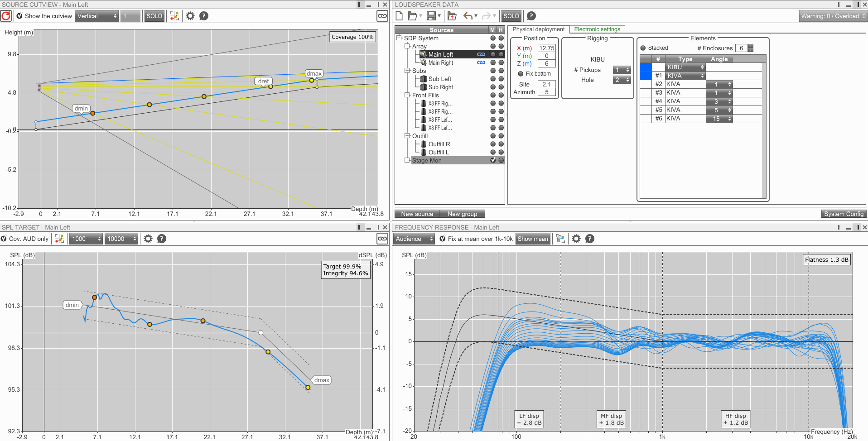Select the Stacked radio option
This screenshot has width=868, height=441.
(643, 48)
